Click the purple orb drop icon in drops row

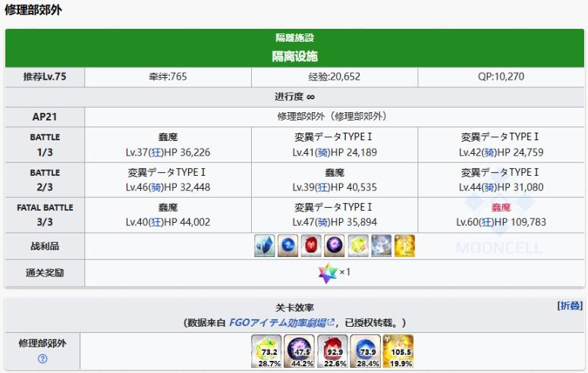pos(335,246)
